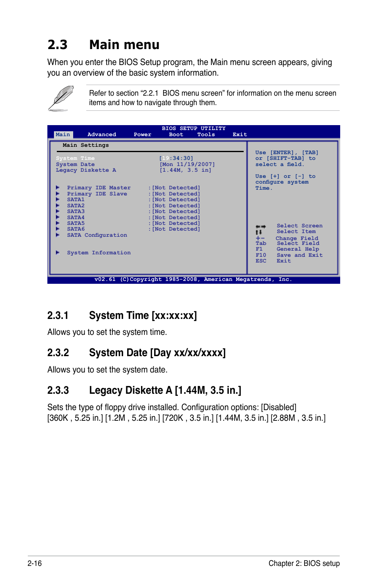Image resolution: width=390 pixels, height=588 pixels.
Task: Expand the SATA Configuration arrow
Action: [x=58, y=235]
